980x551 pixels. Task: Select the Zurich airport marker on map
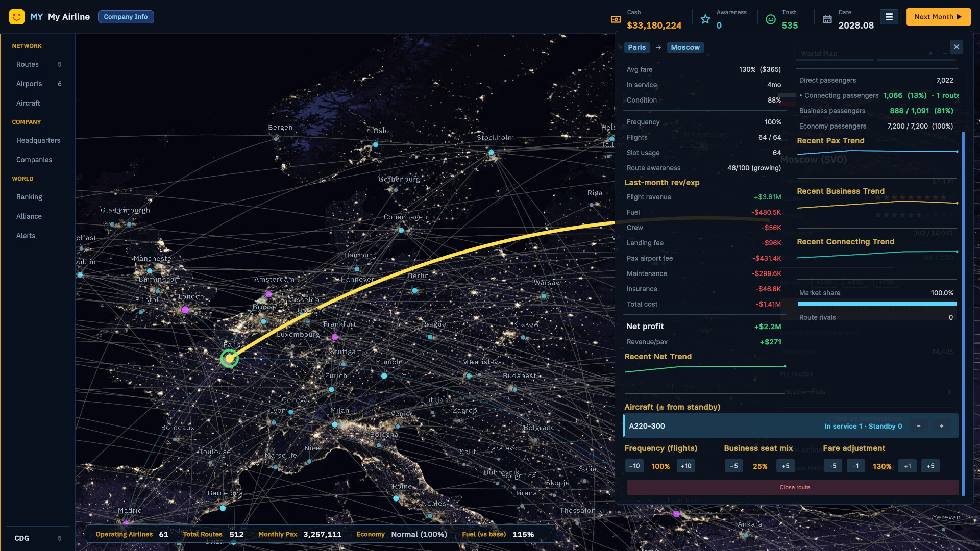pyautogui.click(x=331, y=389)
